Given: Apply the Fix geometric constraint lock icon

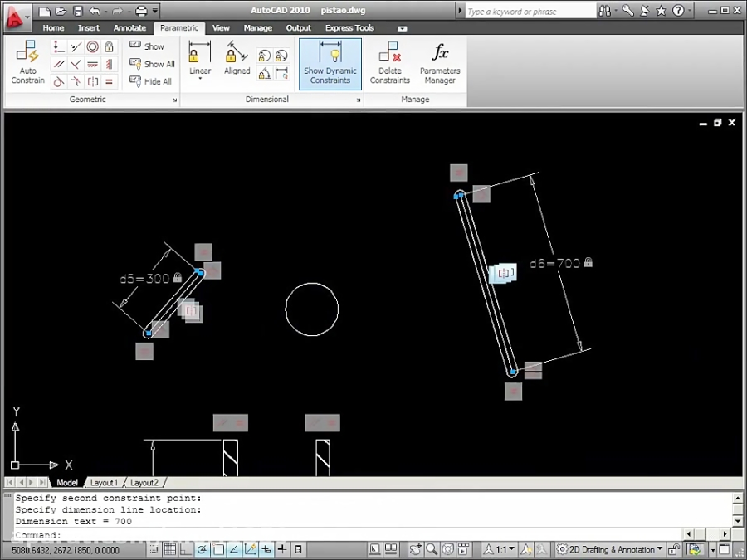Looking at the screenshot, I should 109,47.
